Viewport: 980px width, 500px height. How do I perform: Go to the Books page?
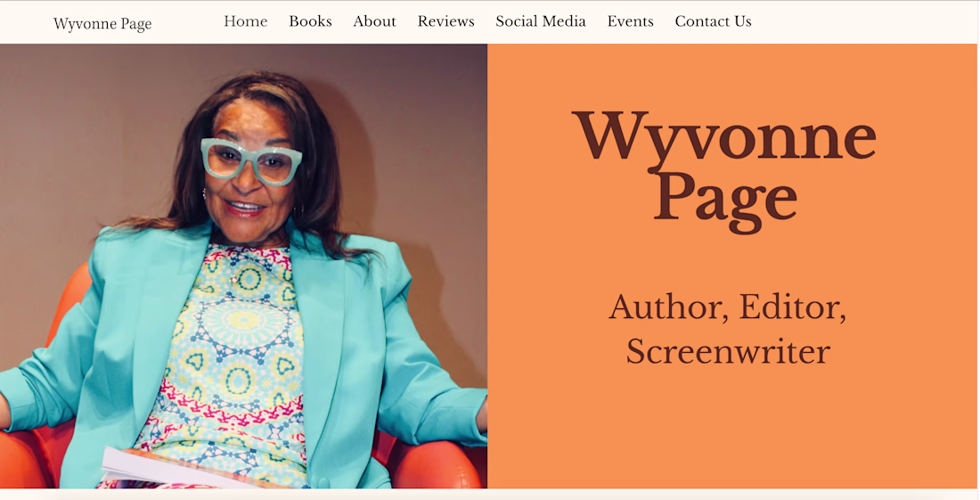coord(310,22)
